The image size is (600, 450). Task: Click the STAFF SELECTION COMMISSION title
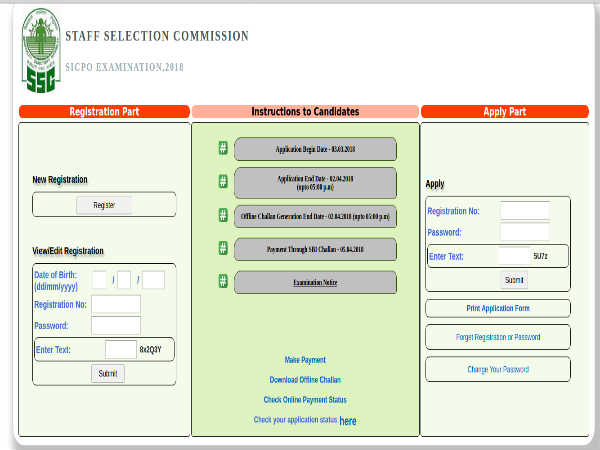pos(157,36)
